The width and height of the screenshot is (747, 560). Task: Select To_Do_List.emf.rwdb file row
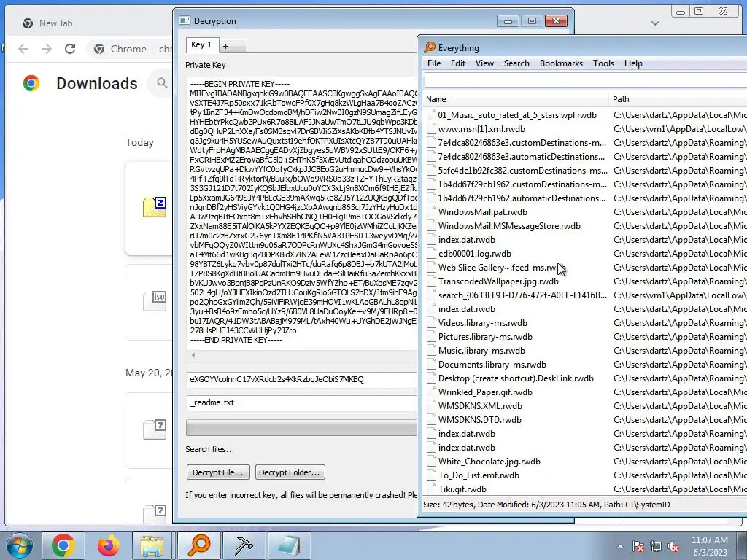coord(479,475)
